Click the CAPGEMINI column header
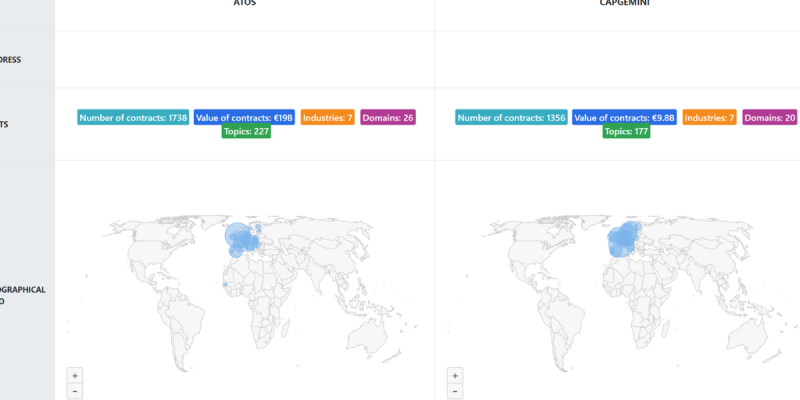 (x=625, y=3)
